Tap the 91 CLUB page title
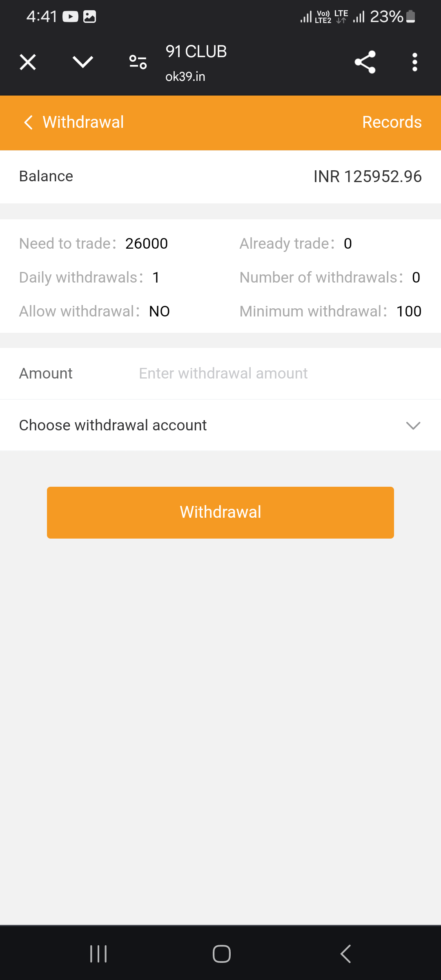 (x=196, y=52)
